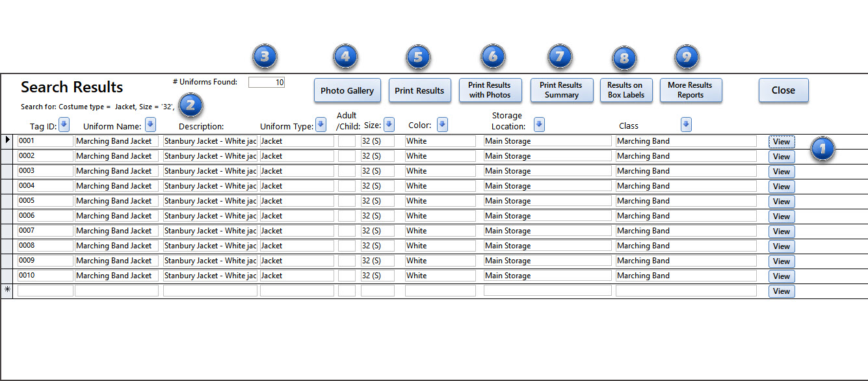Expand the Uniform Name filter arrow
The height and width of the screenshot is (381, 868).
(150, 124)
